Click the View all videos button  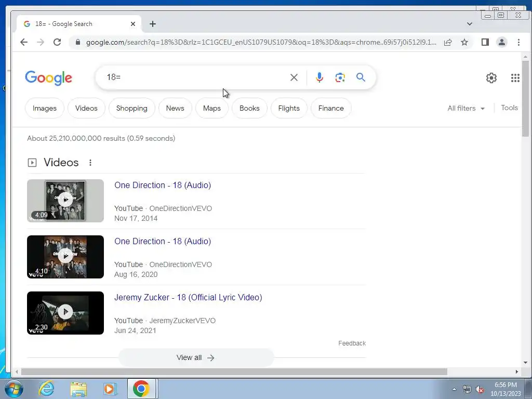(x=196, y=357)
